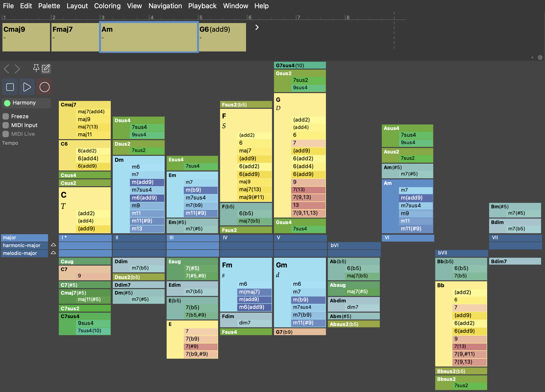545x392 pixels.
Task: Open the Coloring menu
Action: click(107, 6)
